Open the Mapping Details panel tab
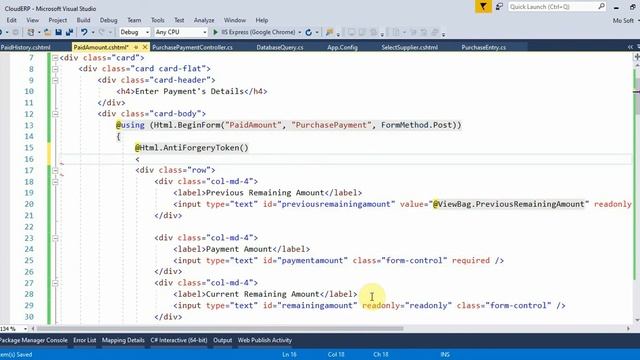Screen dimensions: 640x360 tap(123, 340)
